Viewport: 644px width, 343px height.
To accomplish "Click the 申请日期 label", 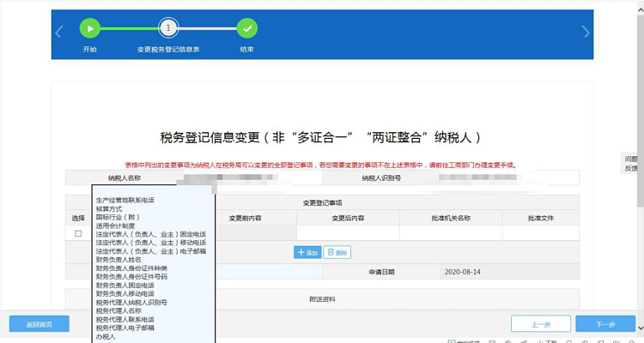I will click(x=381, y=272).
